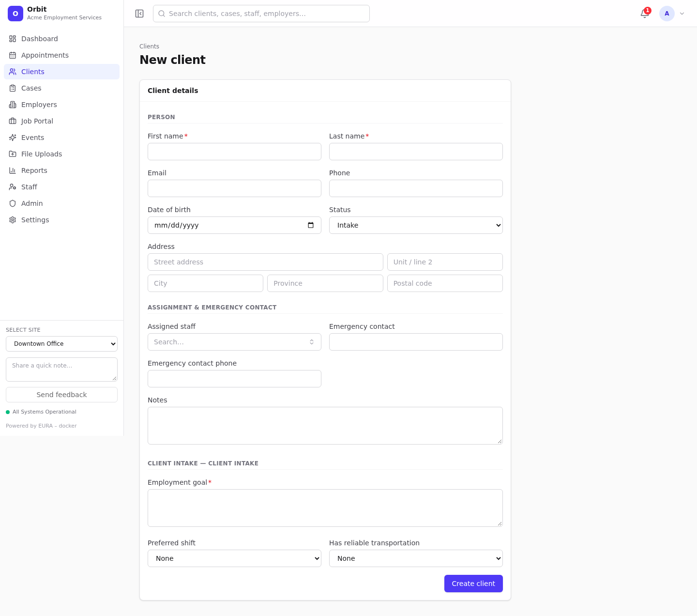Open the notifications bell
This screenshot has height=616, width=697.
(645, 14)
